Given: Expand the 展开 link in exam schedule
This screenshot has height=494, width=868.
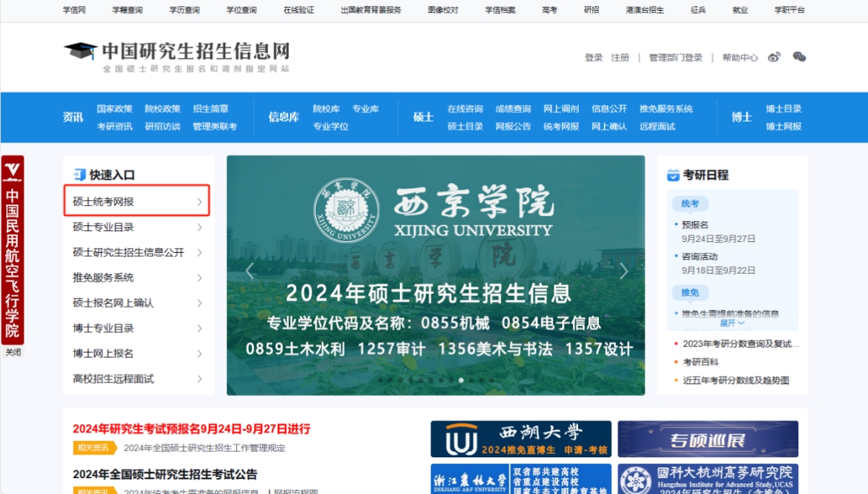Looking at the screenshot, I should tap(731, 323).
